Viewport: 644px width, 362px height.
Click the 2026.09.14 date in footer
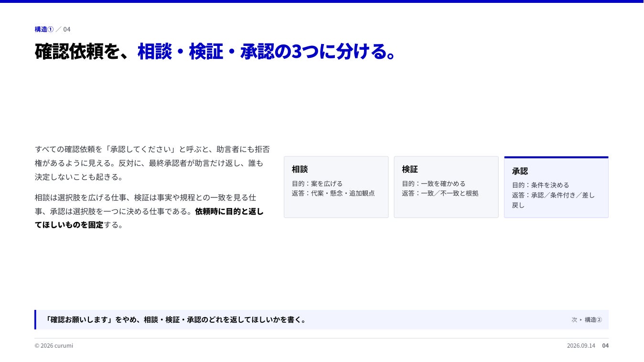tap(581, 346)
